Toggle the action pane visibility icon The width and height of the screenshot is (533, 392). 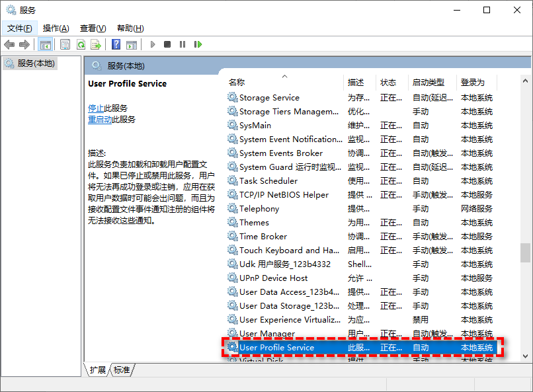pos(132,44)
